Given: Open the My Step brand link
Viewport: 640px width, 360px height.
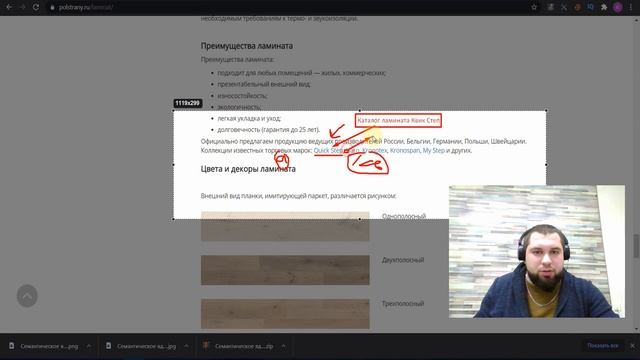Looking at the screenshot, I should coord(433,150).
